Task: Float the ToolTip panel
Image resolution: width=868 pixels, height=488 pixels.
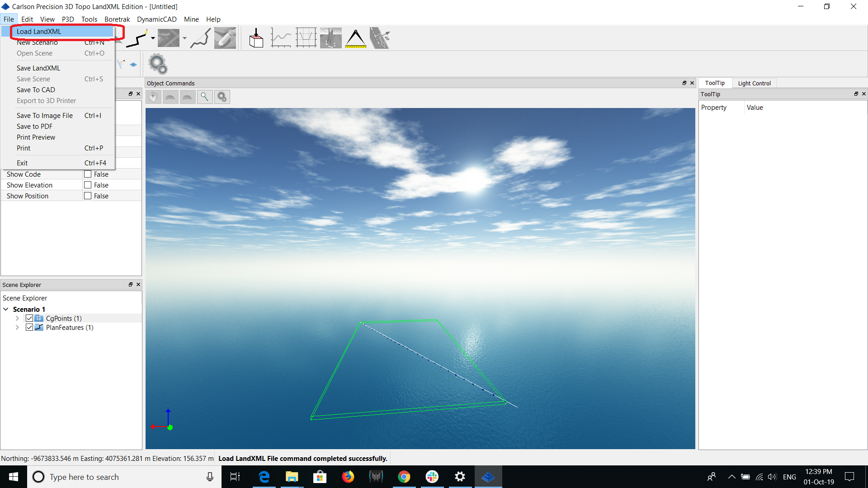Action: click(856, 94)
